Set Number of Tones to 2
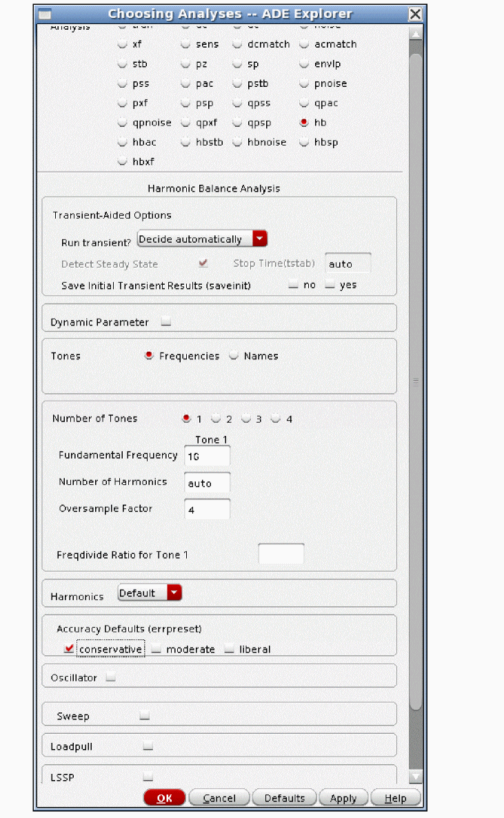This screenshot has height=818, width=504. tap(216, 418)
